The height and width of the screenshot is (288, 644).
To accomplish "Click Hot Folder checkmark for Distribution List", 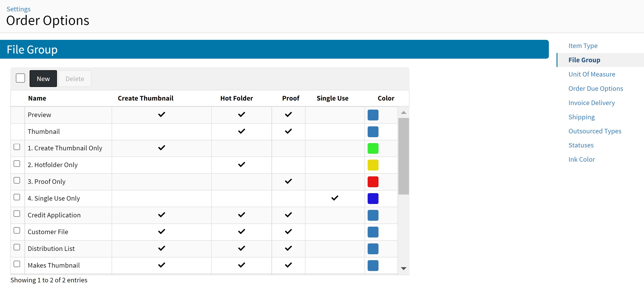I will (x=241, y=248).
